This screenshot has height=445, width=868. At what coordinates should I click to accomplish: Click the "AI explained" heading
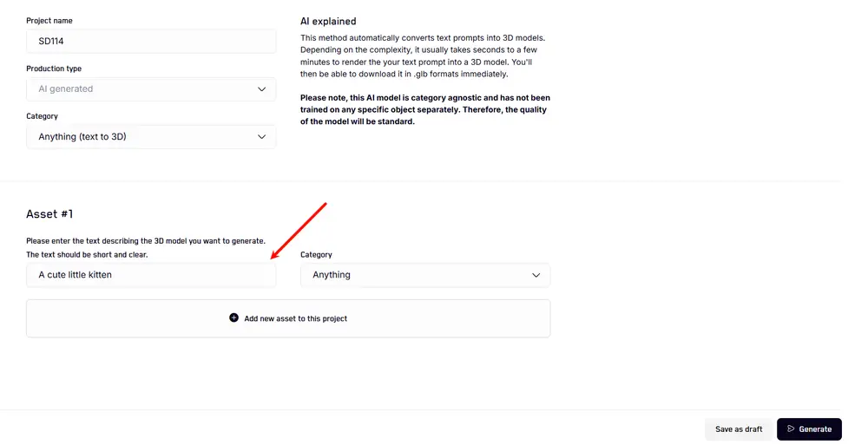[328, 21]
